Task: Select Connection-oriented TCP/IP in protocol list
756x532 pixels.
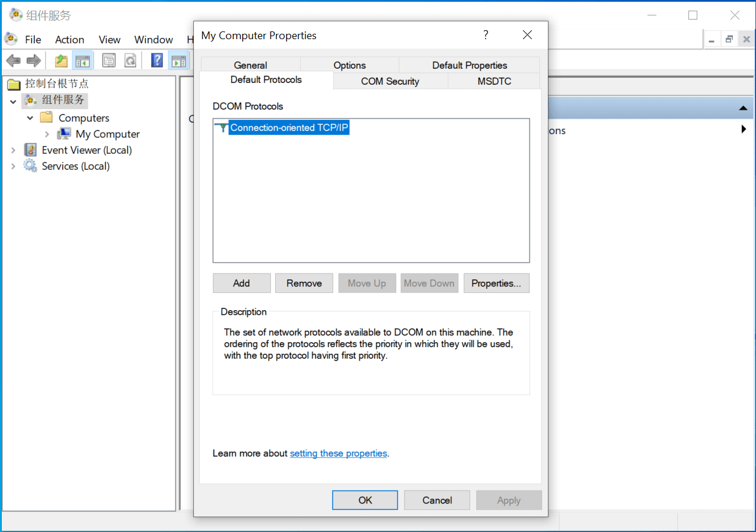Action: (x=289, y=128)
